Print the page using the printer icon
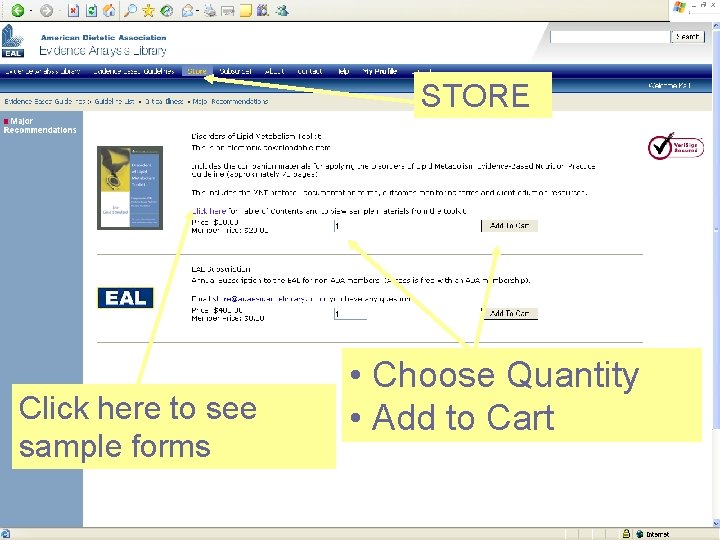 pos(210,10)
